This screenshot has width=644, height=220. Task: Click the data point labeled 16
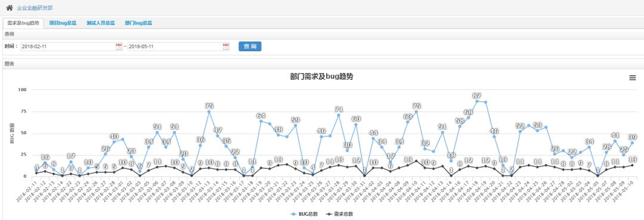(45, 163)
